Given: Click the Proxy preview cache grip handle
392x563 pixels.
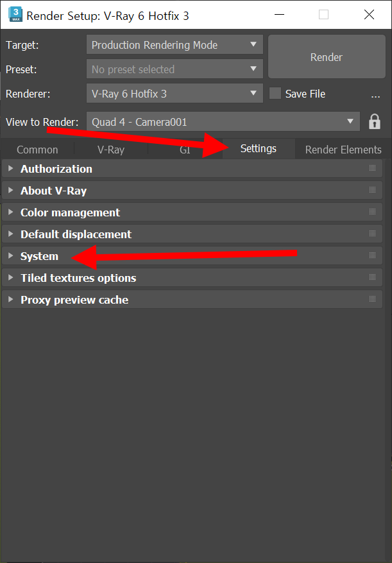Looking at the screenshot, I should pos(372,299).
